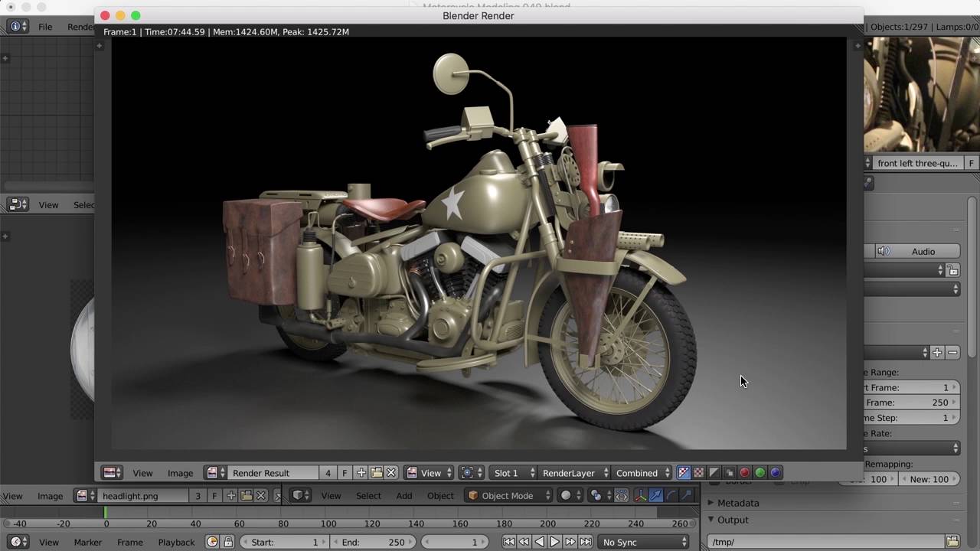Click the headlight.png image name field
The image size is (980, 551).
[x=143, y=496]
